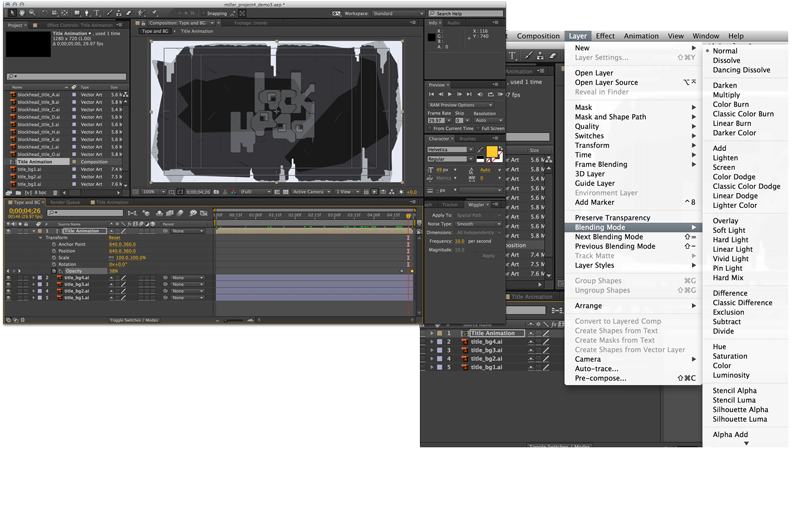
Task: Open the Effect menu
Action: point(605,36)
